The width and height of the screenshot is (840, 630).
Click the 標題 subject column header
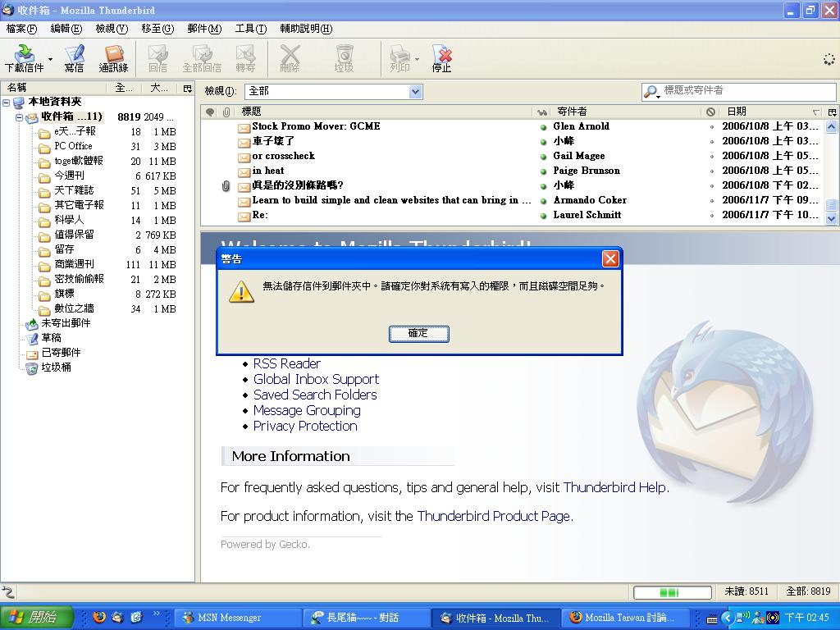click(384, 112)
